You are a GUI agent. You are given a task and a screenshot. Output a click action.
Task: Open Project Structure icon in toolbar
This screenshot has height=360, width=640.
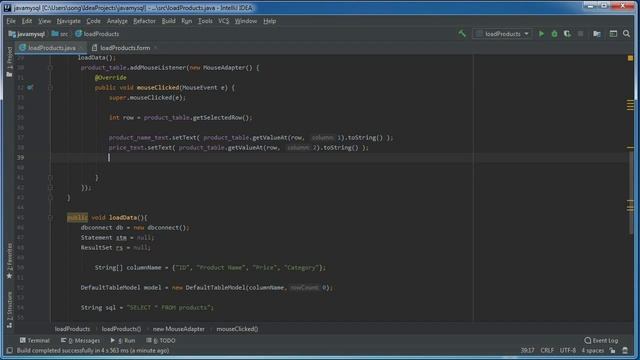(597, 34)
